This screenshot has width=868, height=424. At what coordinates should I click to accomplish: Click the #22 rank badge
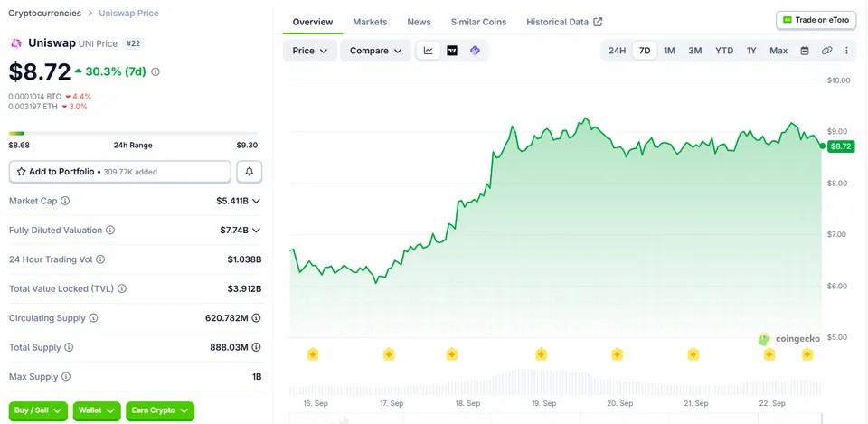click(133, 43)
